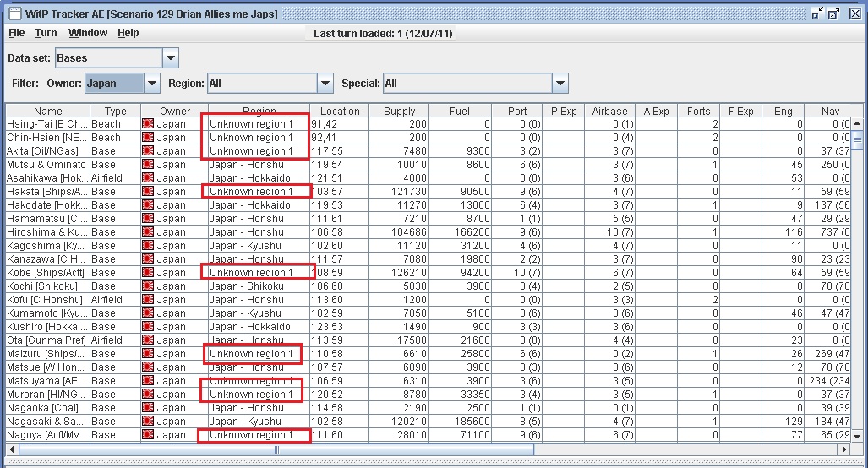Image resolution: width=868 pixels, height=468 pixels.
Task: Sort table by Name column header
Action: click(x=47, y=111)
